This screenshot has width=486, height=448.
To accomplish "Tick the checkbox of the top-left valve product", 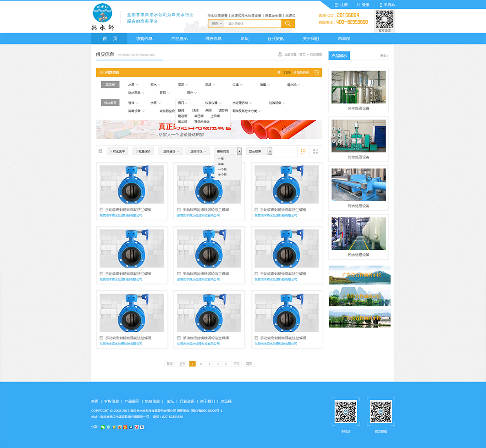I will (x=101, y=210).
